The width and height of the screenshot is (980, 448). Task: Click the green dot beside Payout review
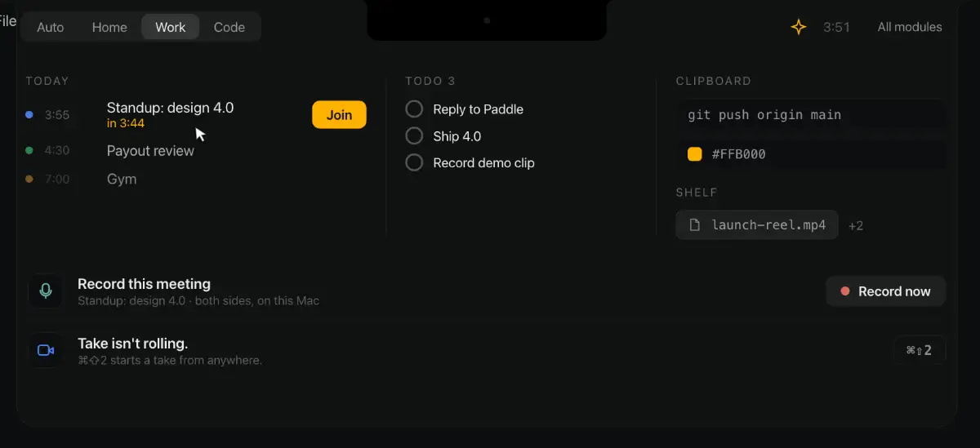pyautogui.click(x=29, y=150)
